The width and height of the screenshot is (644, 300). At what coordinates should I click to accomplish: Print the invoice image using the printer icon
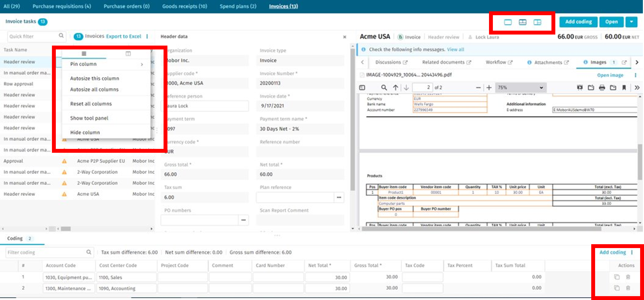pos(602,88)
